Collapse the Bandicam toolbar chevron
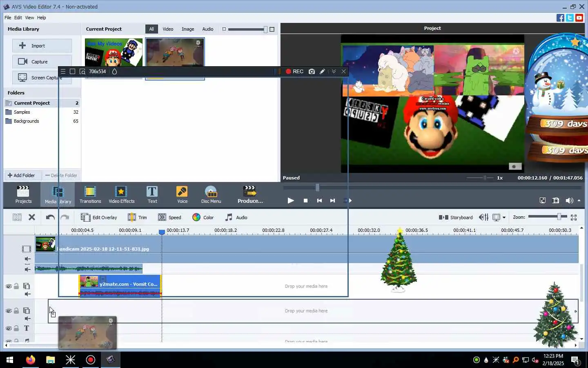The width and height of the screenshot is (588, 368). click(x=334, y=72)
